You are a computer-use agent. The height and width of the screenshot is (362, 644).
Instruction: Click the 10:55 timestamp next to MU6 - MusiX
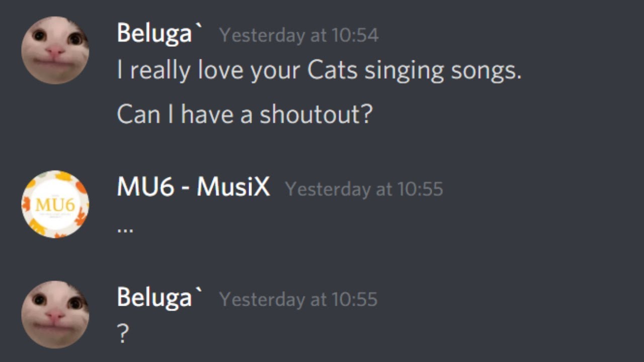coord(364,189)
